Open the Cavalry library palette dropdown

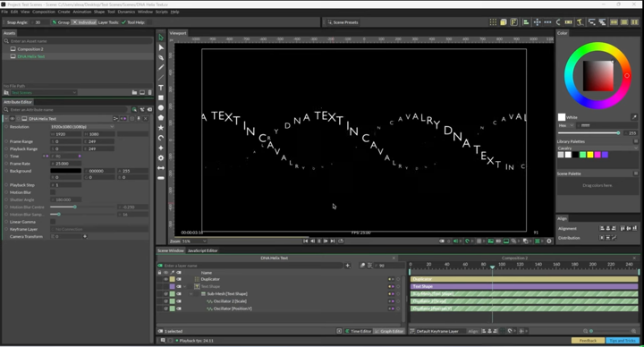coord(597,148)
